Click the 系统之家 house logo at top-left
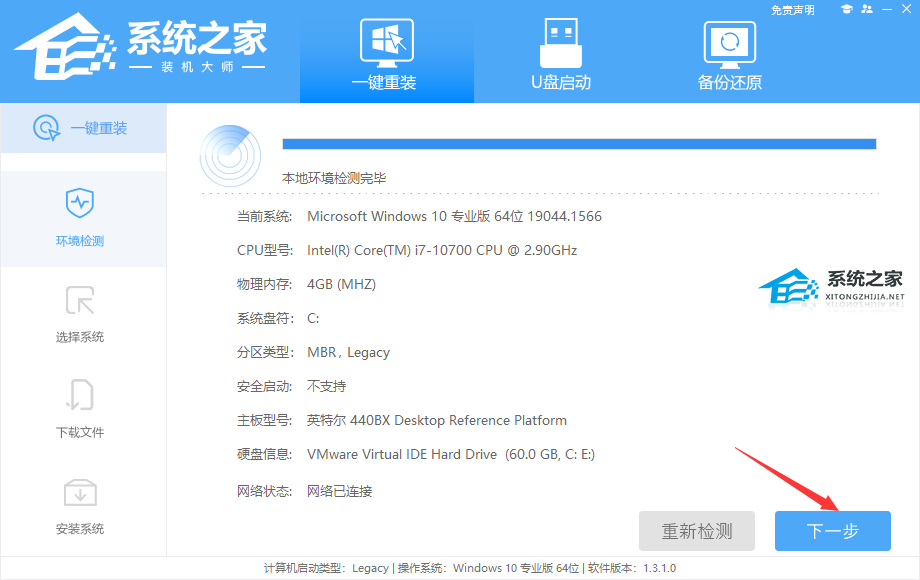Image resolution: width=920 pixels, height=580 pixels. pyautogui.click(x=65, y=47)
